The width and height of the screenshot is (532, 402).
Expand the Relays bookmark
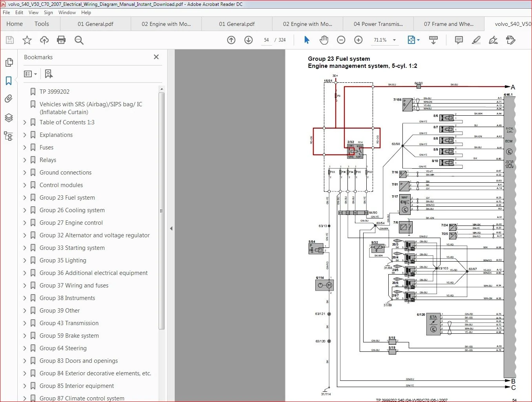click(x=25, y=160)
